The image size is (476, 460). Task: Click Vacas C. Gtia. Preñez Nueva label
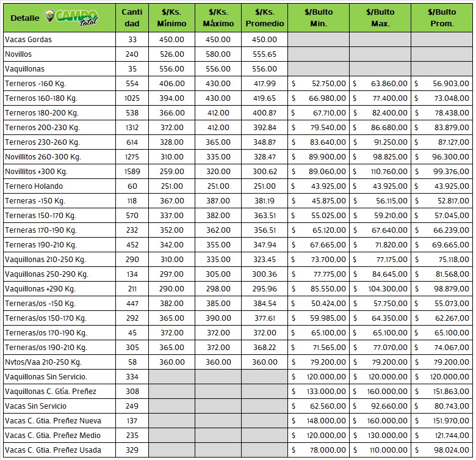click(53, 421)
